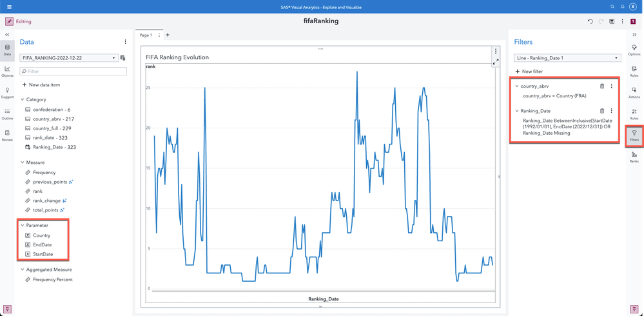Open the Options pane

click(634, 50)
